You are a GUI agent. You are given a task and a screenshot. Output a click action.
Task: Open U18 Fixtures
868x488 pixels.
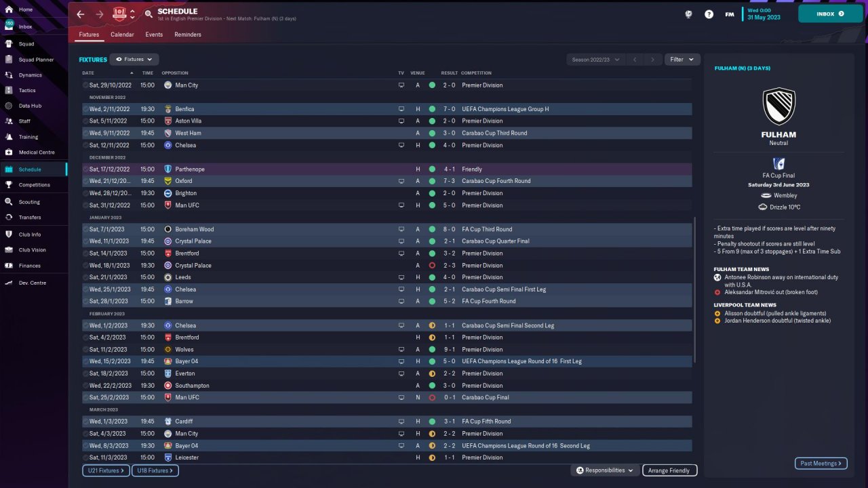(155, 470)
